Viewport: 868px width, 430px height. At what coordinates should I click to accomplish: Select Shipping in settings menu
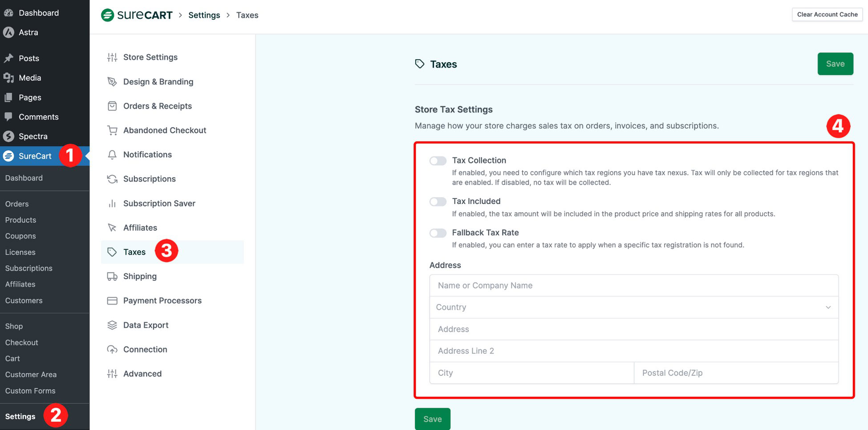[140, 276]
